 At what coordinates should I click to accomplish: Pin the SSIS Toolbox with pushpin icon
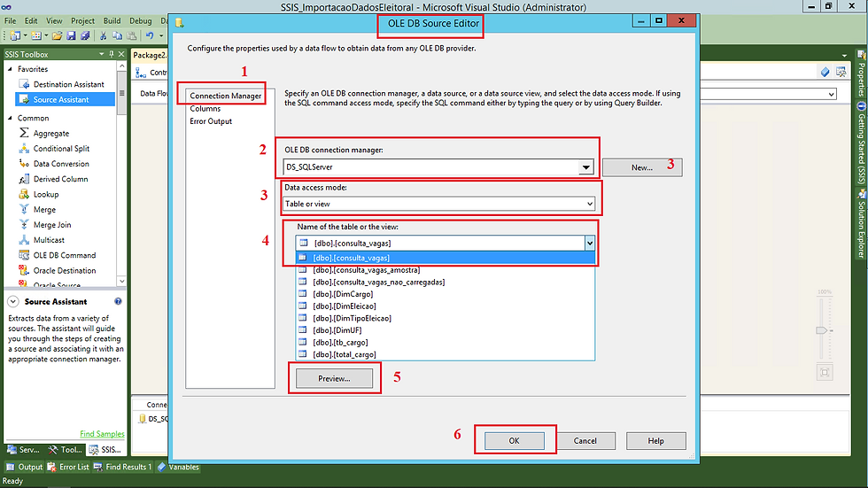112,54
